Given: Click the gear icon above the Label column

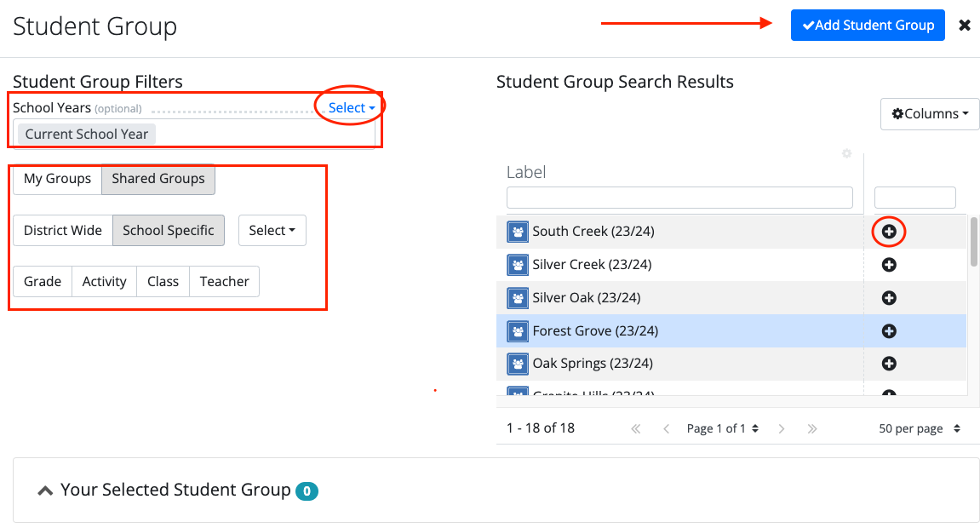Looking at the screenshot, I should click(846, 153).
